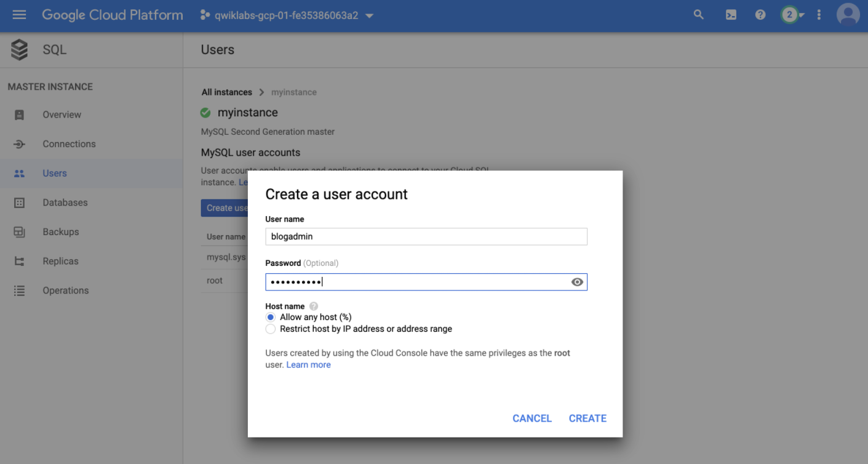Click the SQL stacked layers product icon
Viewport: 868px width, 464px height.
click(20, 50)
